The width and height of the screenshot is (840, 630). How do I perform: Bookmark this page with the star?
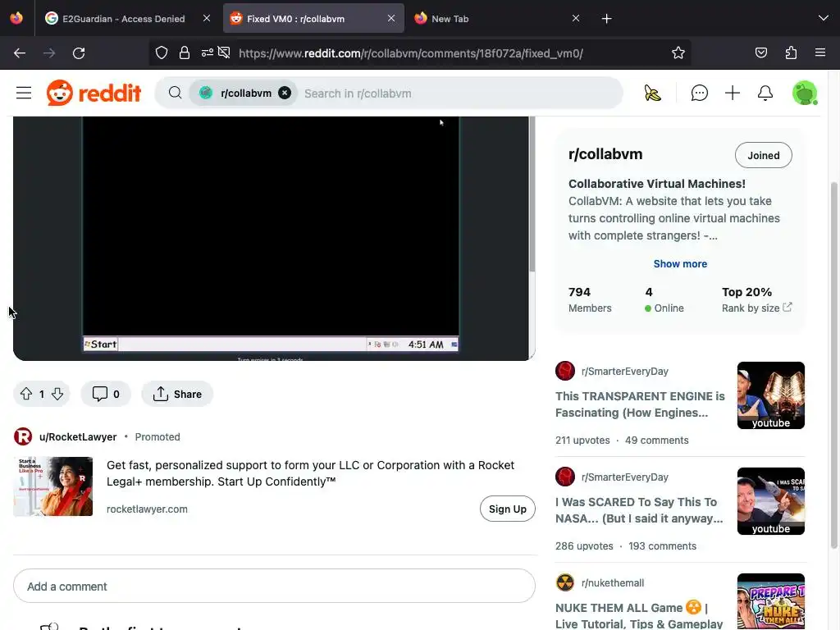click(678, 52)
